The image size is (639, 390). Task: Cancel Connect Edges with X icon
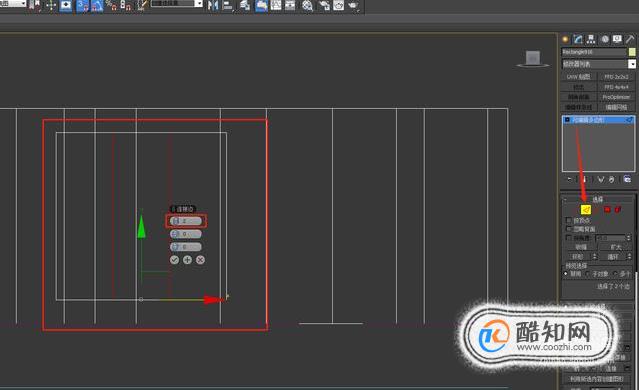coord(201,260)
